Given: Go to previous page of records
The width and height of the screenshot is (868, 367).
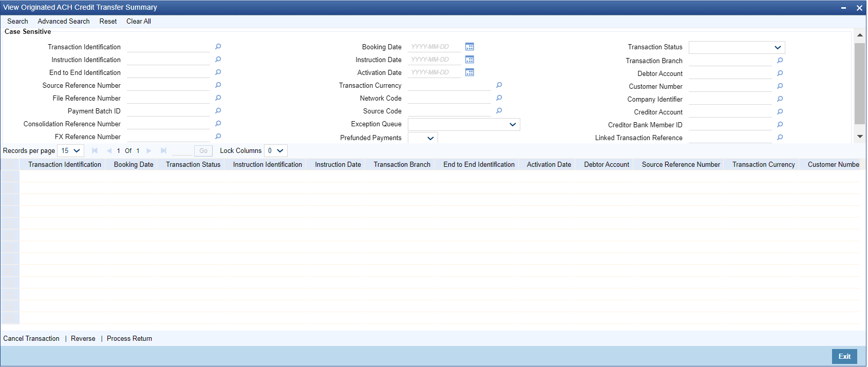Looking at the screenshot, I should click(x=109, y=151).
